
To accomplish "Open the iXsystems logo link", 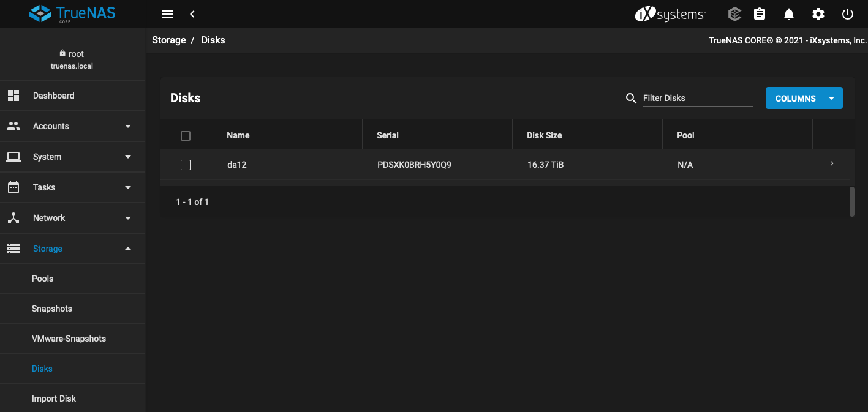I will (x=670, y=14).
